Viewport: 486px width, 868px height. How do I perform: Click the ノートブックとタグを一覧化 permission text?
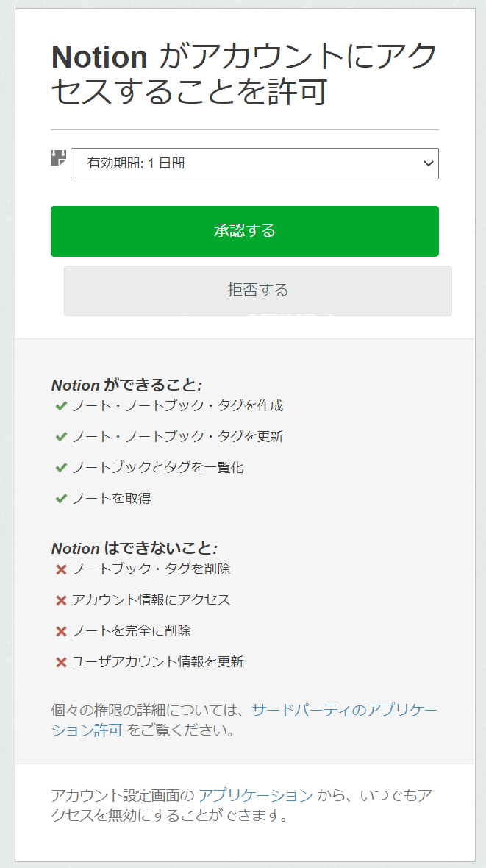click(158, 468)
